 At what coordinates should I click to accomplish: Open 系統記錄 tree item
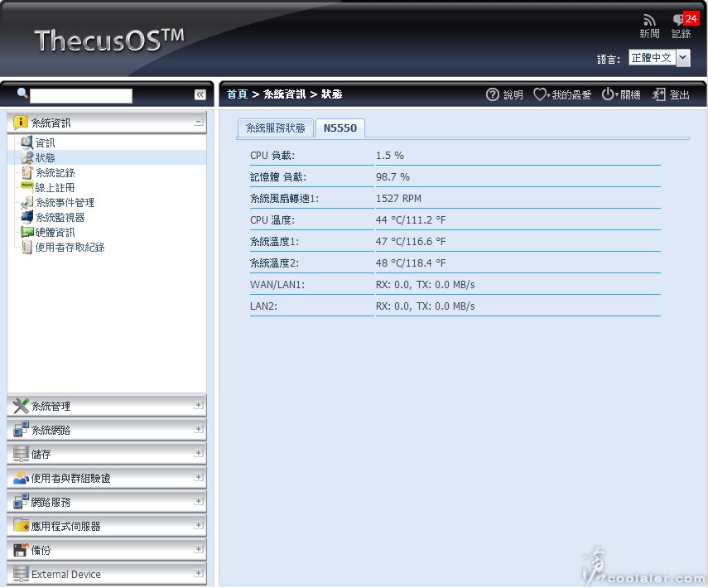(55, 173)
